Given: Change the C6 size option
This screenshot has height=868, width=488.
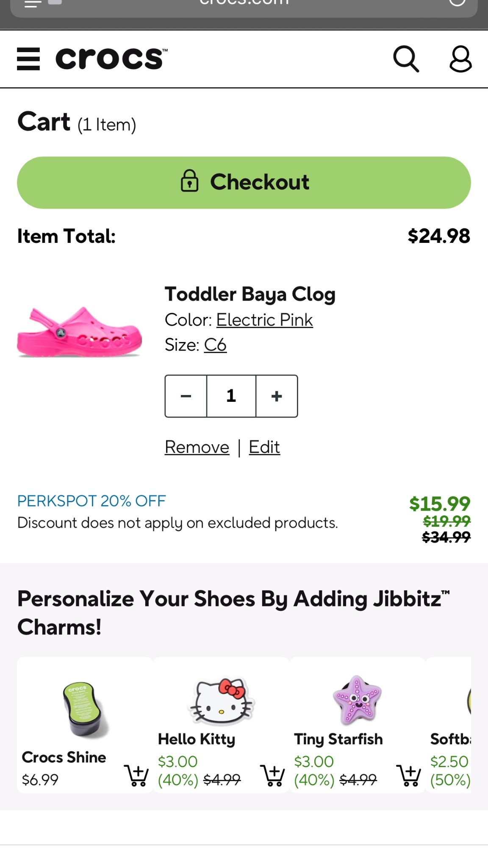Looking at the screenshot, I should coord(215,345).
